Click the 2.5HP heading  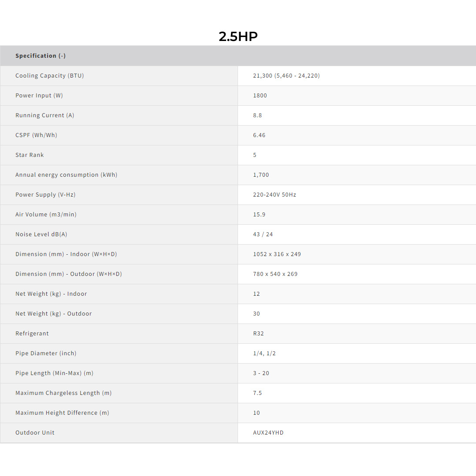pyautogui.click(x=238, y=36)
